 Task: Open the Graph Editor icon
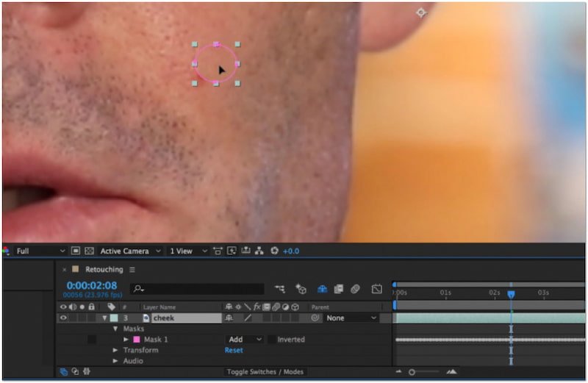(376, 289)
